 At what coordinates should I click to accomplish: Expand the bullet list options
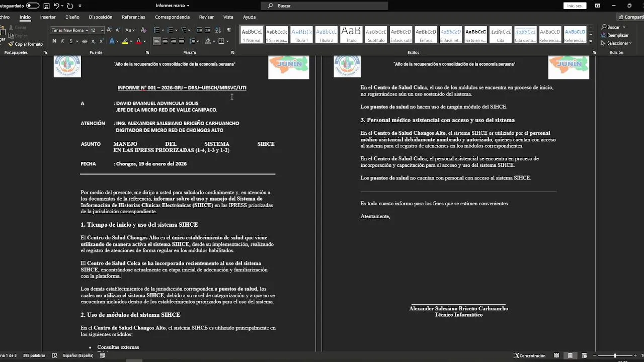(x=163, y=30)
